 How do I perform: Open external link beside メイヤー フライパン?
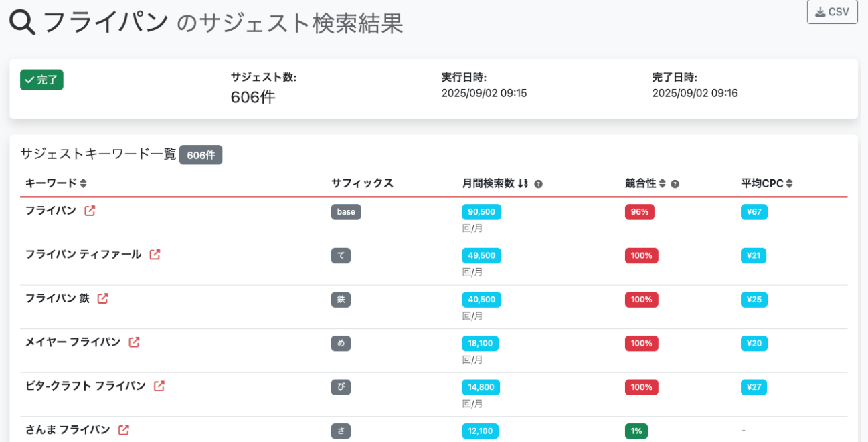pos(133,342)
